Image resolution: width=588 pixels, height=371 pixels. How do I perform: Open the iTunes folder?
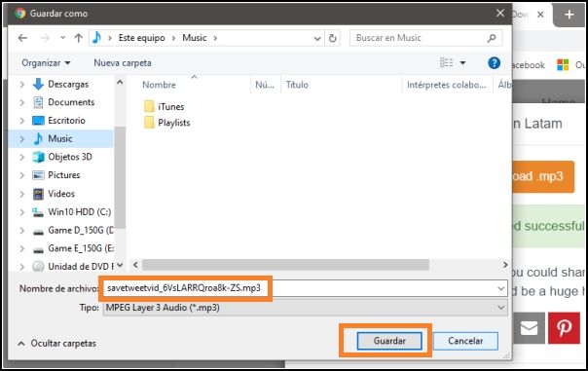(164, 106)
